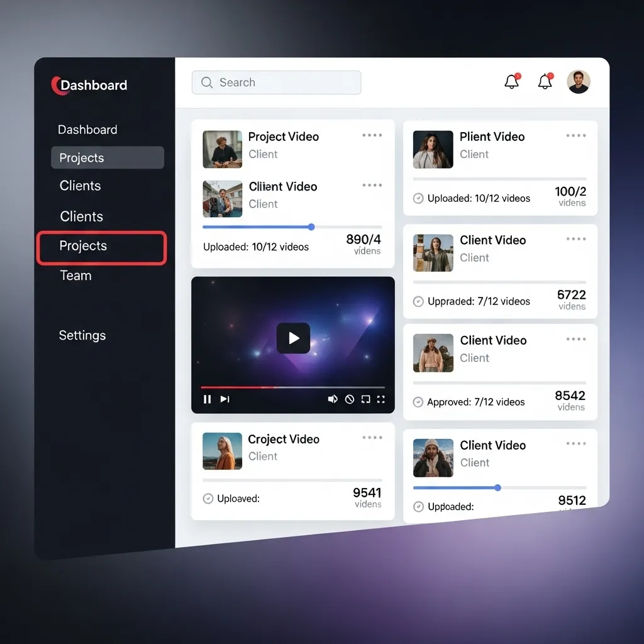Open Team in the sidebar
644x644 pixels.
point(75,275)
